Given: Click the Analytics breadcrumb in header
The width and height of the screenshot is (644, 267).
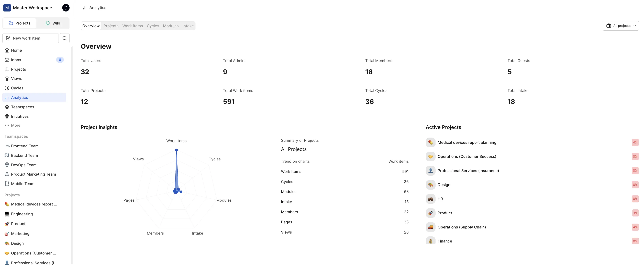Looking at the screenshot, I should click(94, 8).
